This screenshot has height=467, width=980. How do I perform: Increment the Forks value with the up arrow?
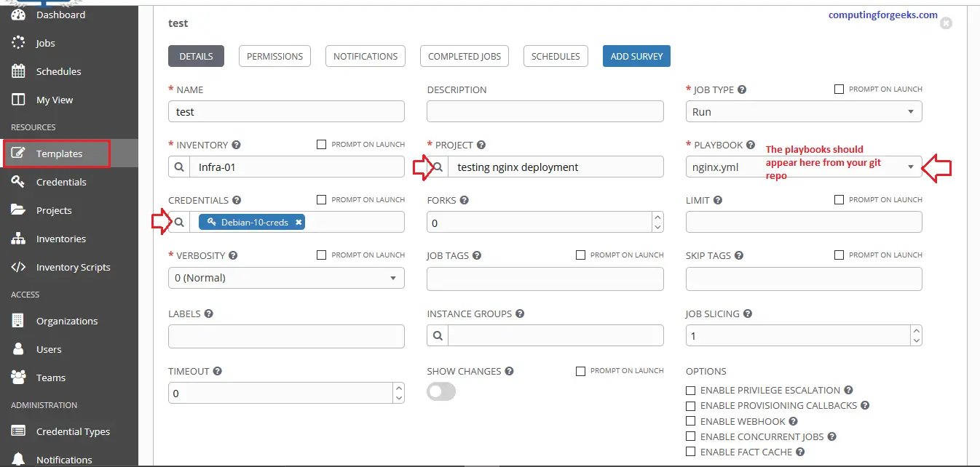(x=657, y=217)
